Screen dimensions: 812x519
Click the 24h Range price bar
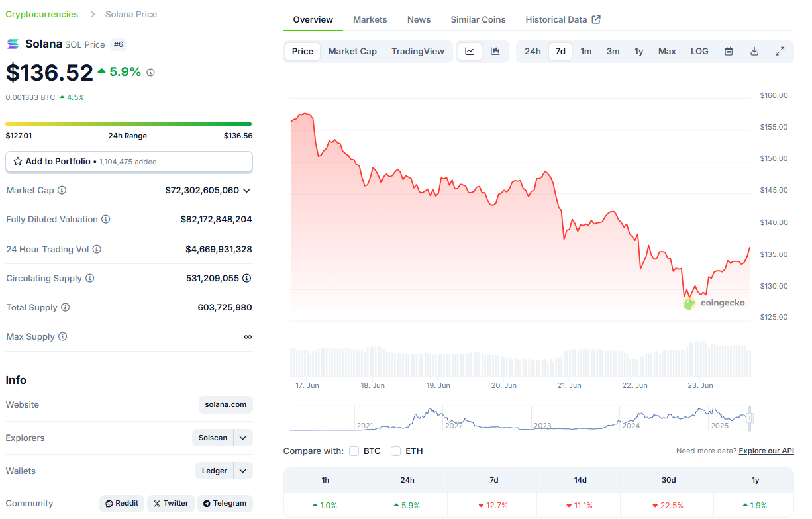(128, 124)
